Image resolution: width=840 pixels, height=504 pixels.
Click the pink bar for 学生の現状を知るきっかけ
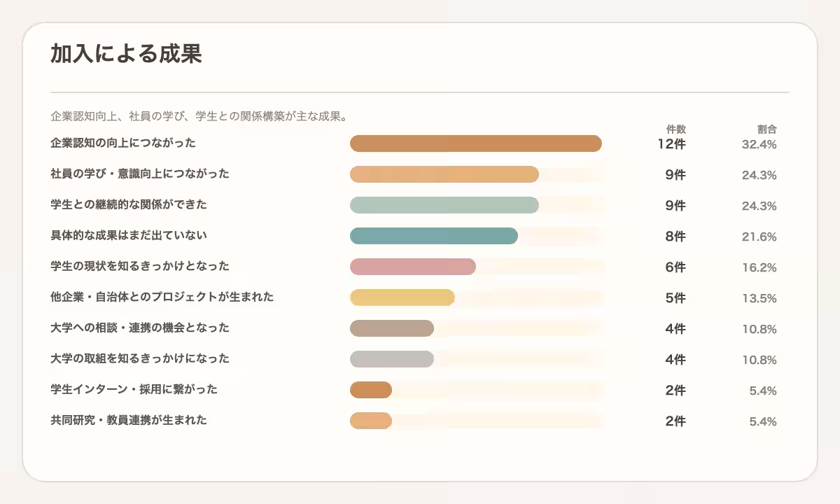click(413, 267)
